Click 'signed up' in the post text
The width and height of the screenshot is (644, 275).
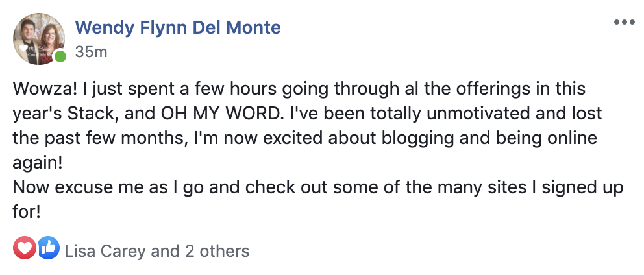583,188
